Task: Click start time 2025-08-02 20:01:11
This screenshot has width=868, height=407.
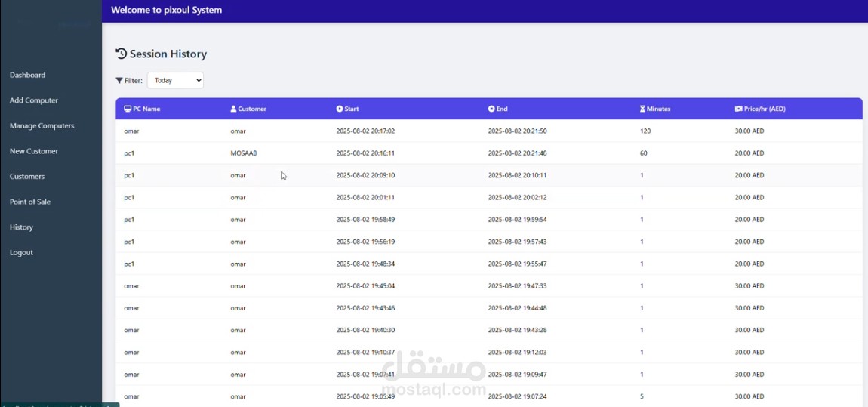Action: point(365,198)
